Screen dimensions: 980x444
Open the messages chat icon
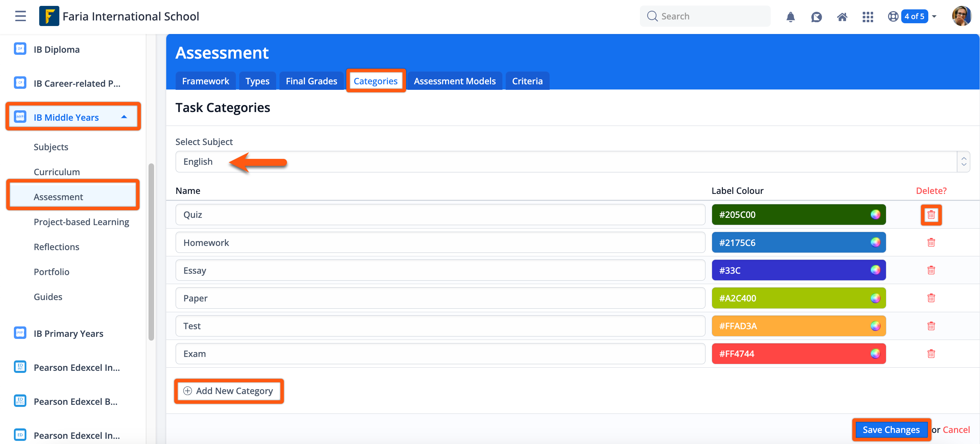tap(817, 17)
